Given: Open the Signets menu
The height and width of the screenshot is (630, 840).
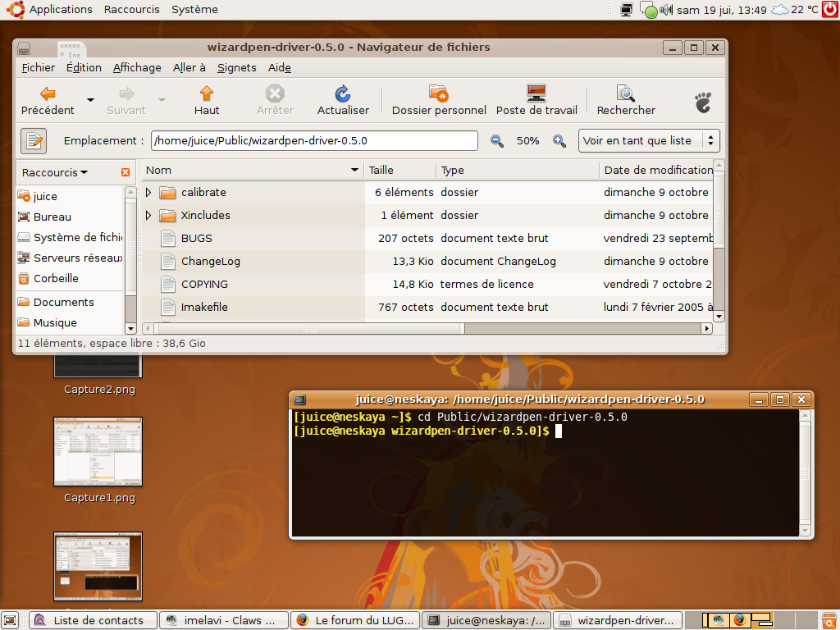Looking at the screenshot, I should click(x=236, y=67).
